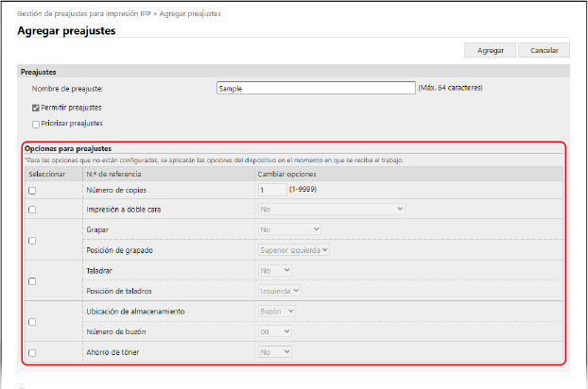The image size is (588, 389).
Task: Expand the Número de buzón dropdown
Action: click(275, 332)
